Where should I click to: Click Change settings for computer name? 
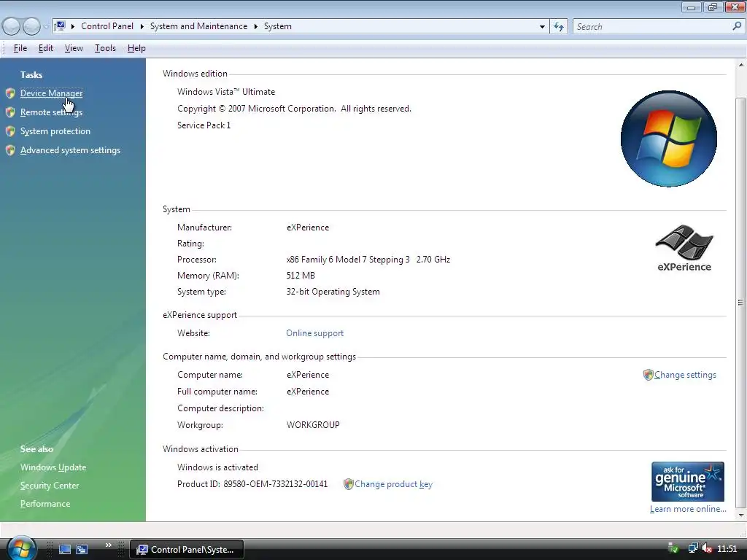[x=685, y=376]
